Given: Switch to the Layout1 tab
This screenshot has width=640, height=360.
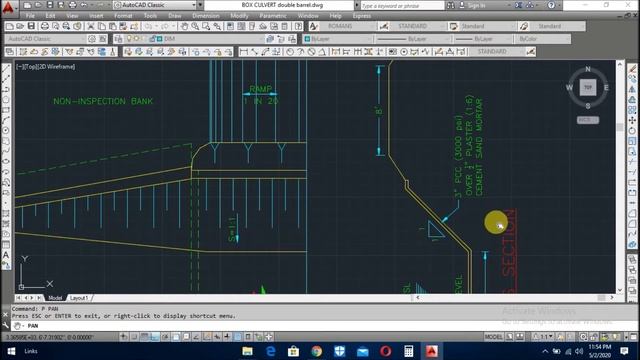Looking at the screenshot, I should [79, 298].
